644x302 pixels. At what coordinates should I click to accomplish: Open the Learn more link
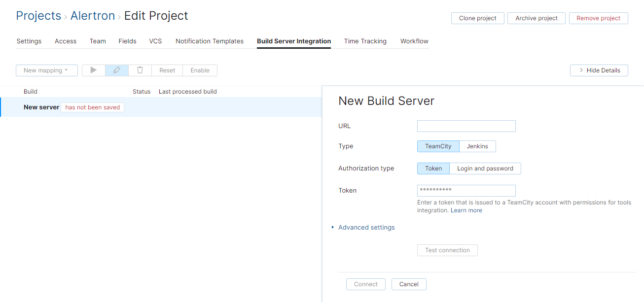click(466, 210)
